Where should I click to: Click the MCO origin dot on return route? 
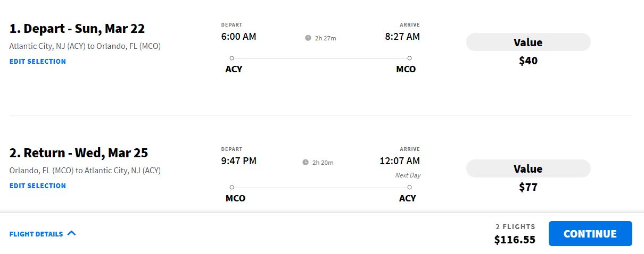click(232, 187)
